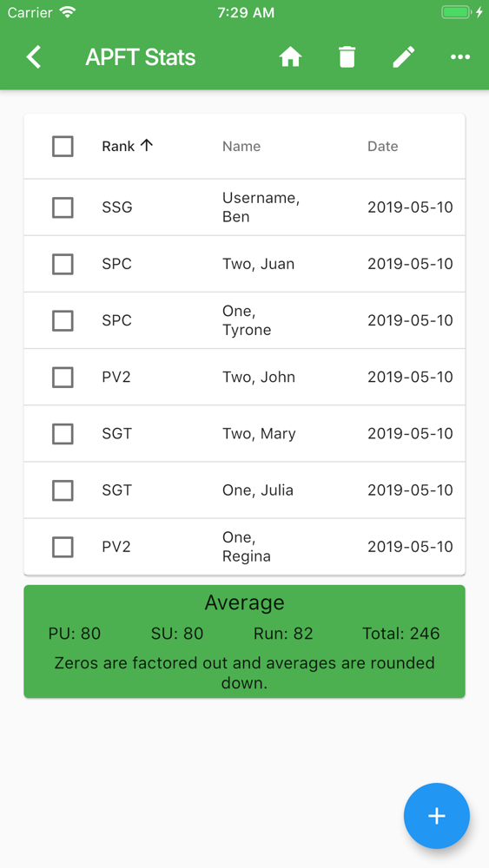This screenshot has height=868, width=489.
Task: Tap the home icon in the toolbar
Action: coord(290,57)
